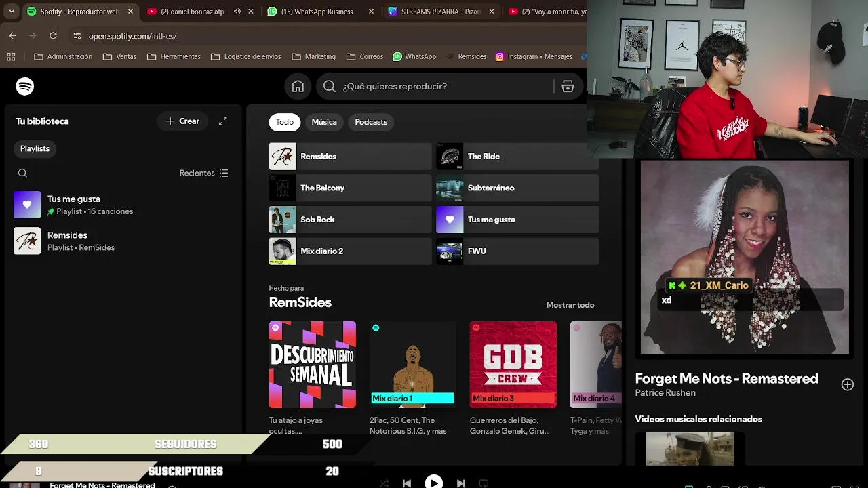Open the tab search chevron dropdown
868x488 pixels.
pos(12,12)
